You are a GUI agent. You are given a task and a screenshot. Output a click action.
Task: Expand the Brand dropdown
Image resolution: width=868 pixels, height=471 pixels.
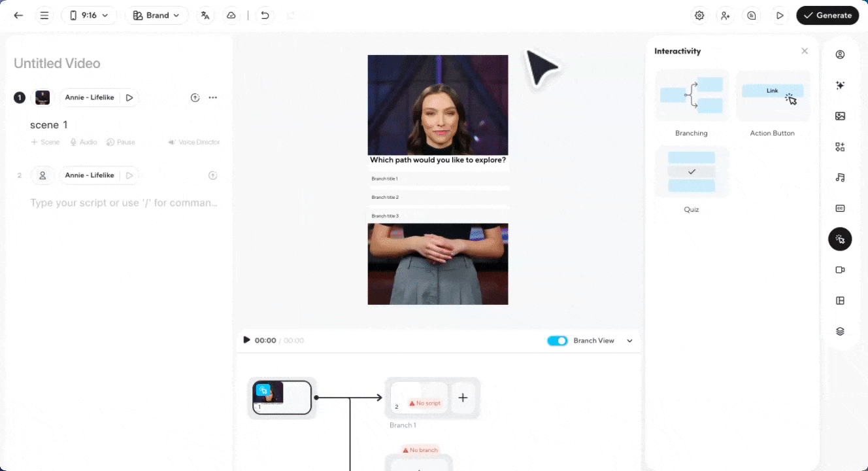point(156,15)
